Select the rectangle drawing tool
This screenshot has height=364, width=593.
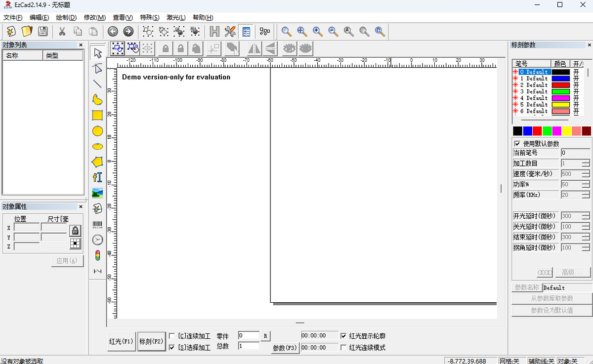click(98, 115)
